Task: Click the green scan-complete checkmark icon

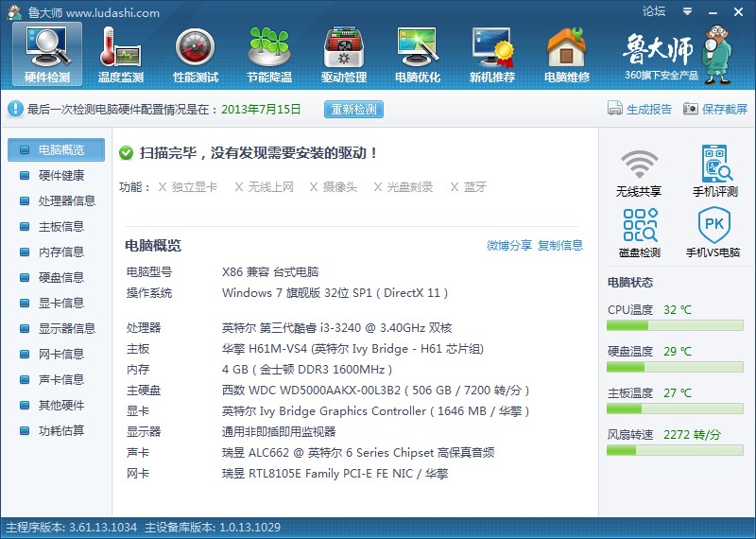Action: [126, 153]
